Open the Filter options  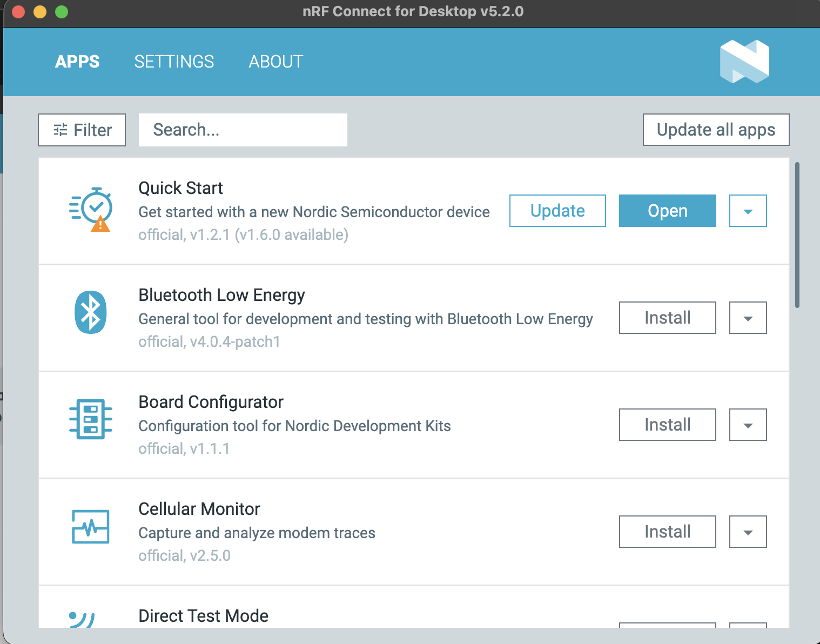pos(82,130)
